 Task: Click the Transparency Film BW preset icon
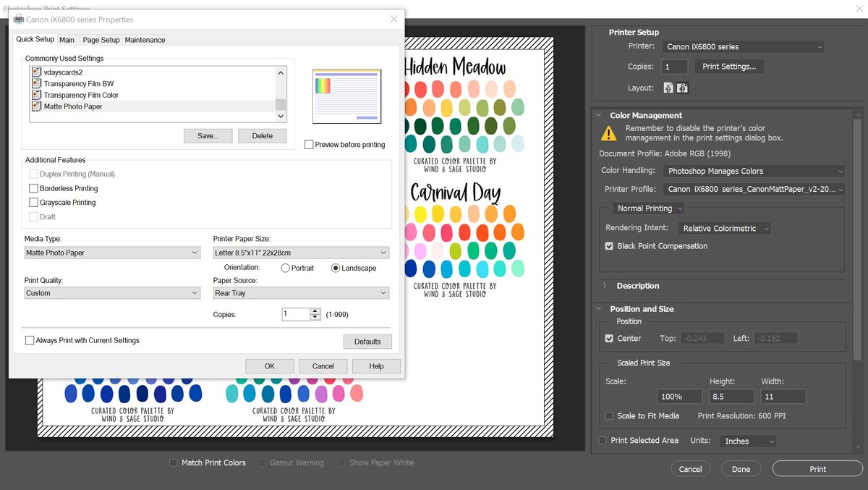(36, 84)
